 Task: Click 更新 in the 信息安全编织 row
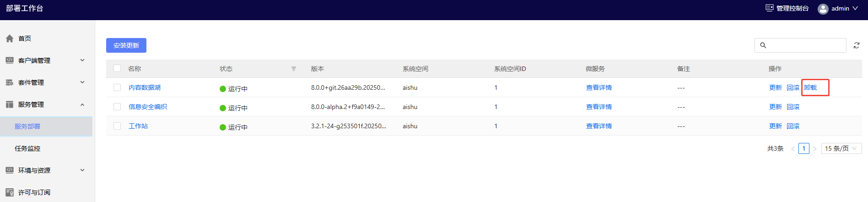pos(776,107)
